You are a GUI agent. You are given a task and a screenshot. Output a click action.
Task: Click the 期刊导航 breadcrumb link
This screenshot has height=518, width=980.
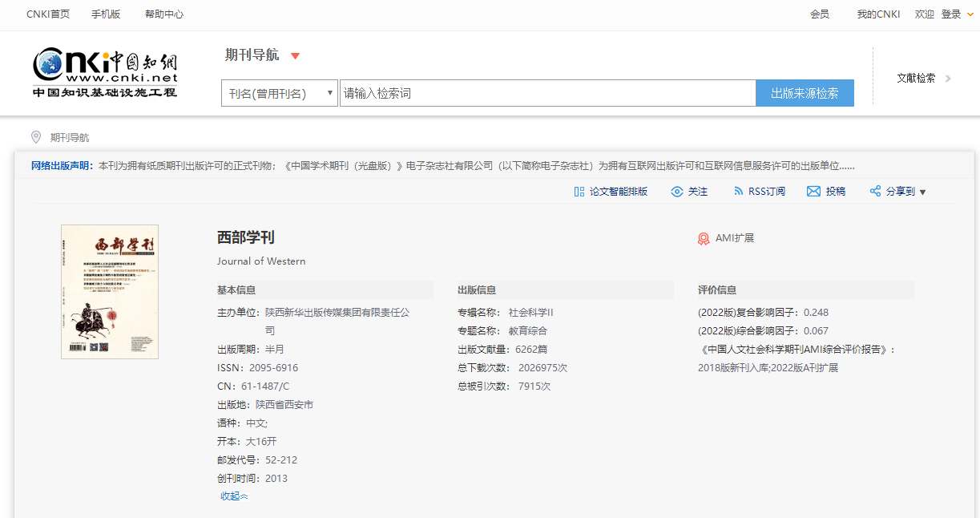tap(70, 138)
